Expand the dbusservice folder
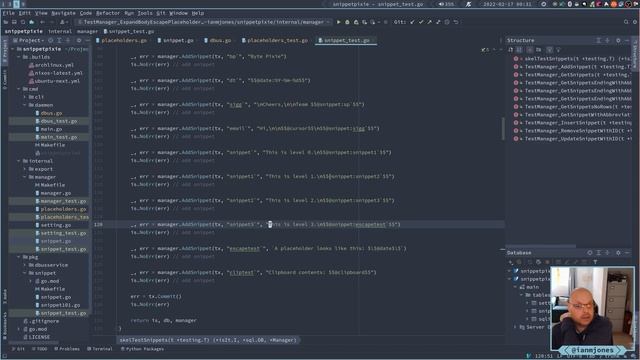The image size is (640, 360). (x=25, y=265)
